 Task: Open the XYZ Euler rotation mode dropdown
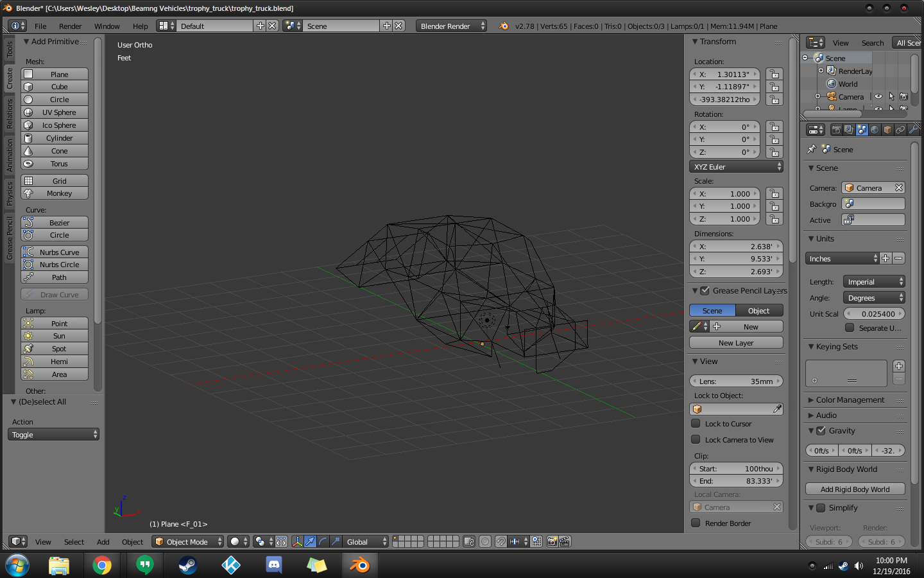736,166
